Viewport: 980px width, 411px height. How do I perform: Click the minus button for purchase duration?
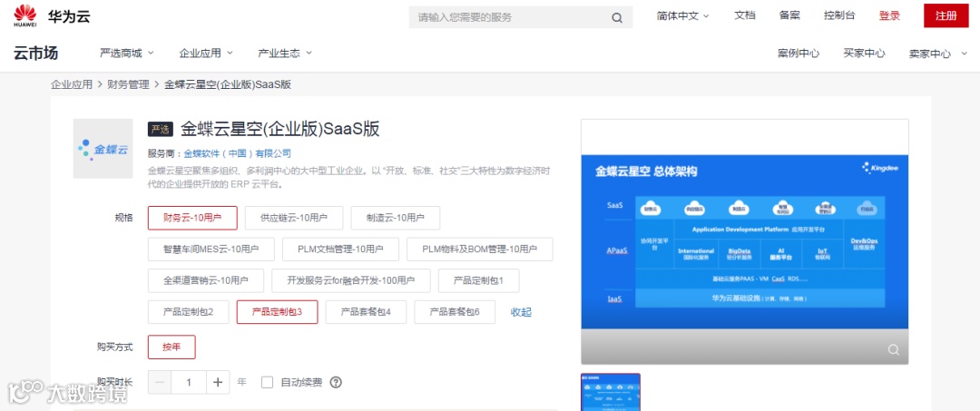(160, 382)
